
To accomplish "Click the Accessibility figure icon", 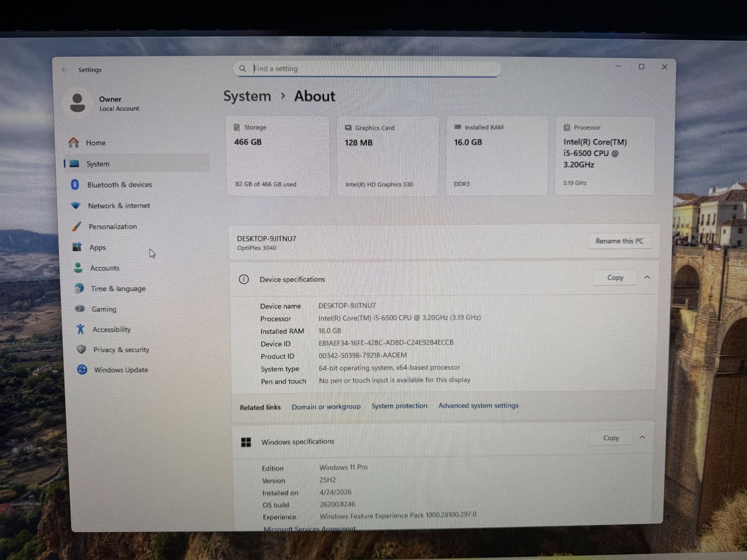I will 80,329.
